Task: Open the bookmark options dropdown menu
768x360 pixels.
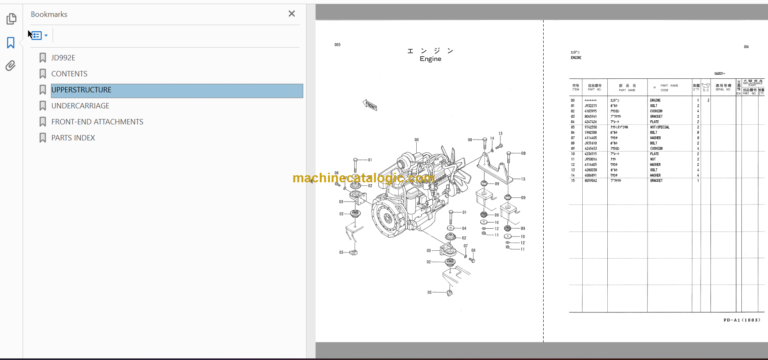Action: [40, 36]
